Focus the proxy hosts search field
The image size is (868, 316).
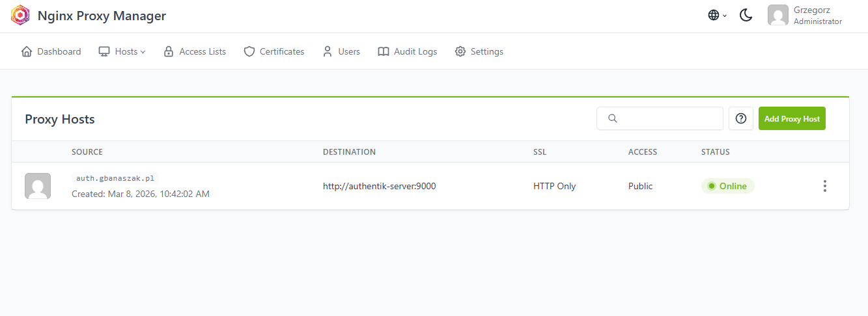click(660, 118)
